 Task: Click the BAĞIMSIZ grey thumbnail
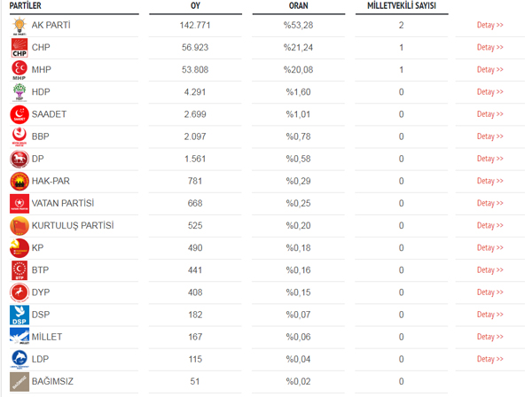pyautogui.click(x=20, y=382)
